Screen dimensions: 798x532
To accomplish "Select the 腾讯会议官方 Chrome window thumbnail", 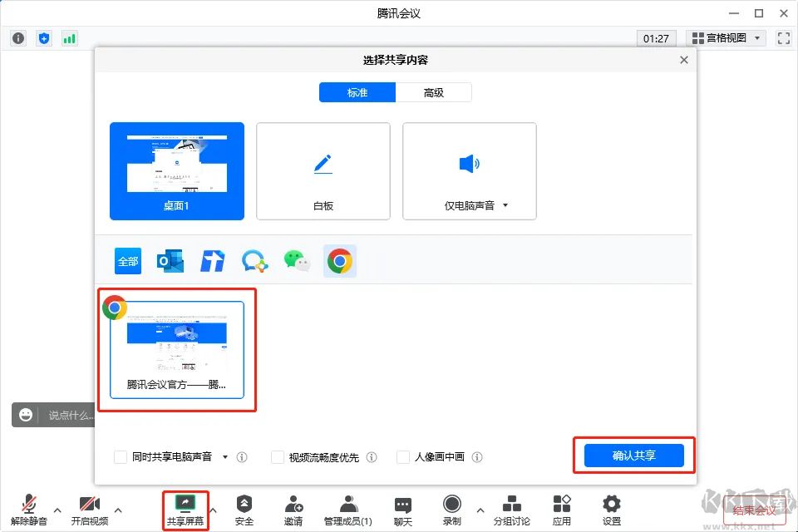I will click(x=177, y=349).
